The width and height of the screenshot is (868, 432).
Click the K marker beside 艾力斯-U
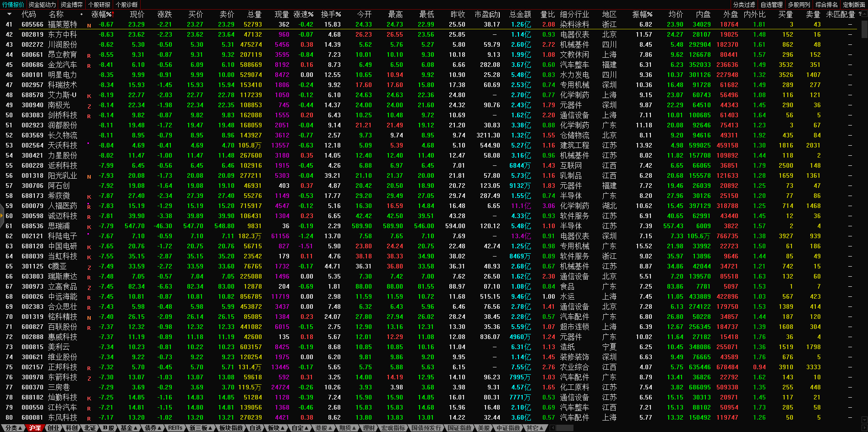(89, 96)
